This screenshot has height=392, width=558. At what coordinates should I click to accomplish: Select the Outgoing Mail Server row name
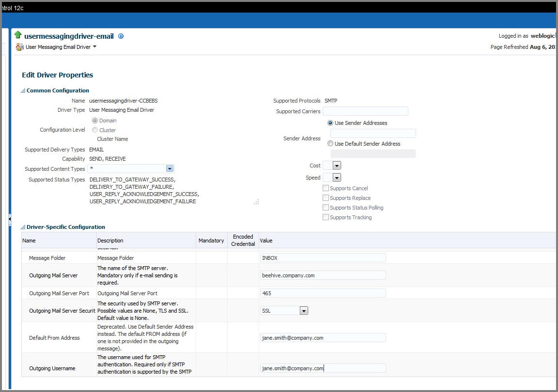(x=53, y=275)
